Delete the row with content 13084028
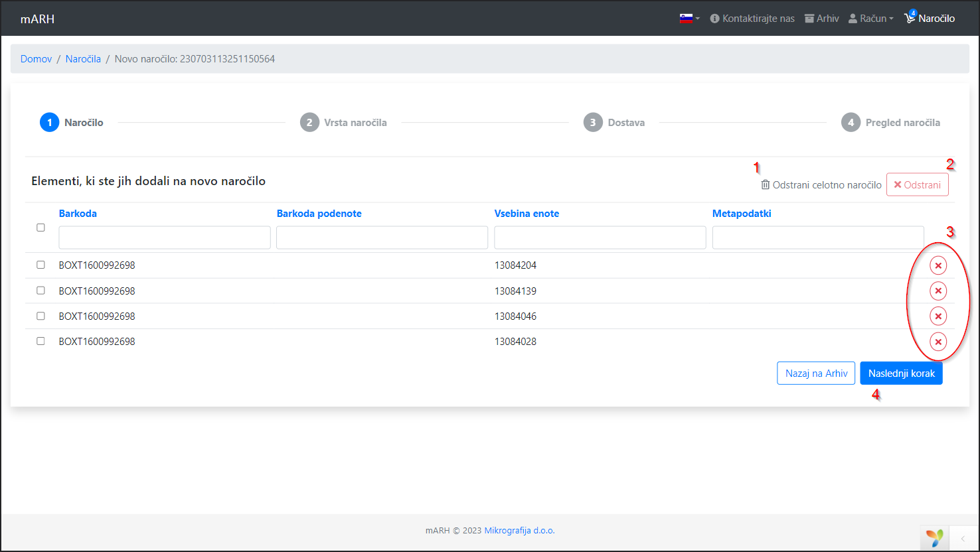This screenshot has width=980, height=552. [938, 342]
